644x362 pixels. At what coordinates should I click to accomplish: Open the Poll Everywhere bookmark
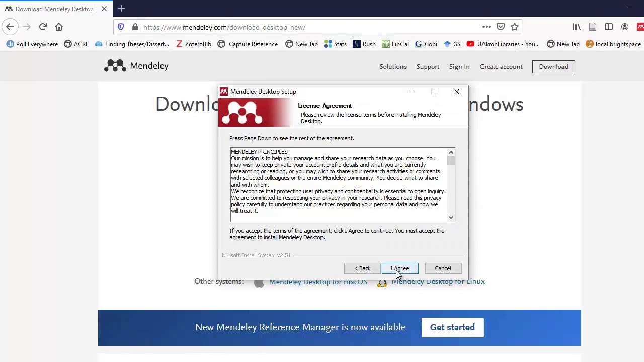coord(32,44)
